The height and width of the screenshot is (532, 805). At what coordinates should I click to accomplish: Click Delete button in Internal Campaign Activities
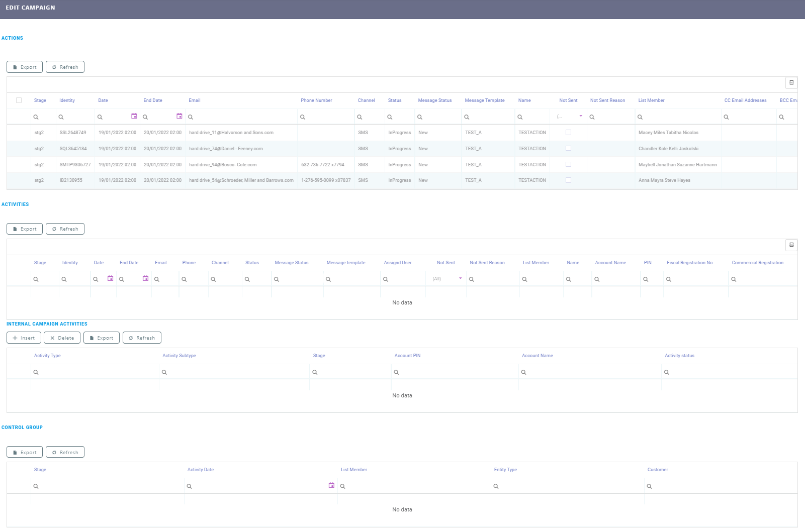(62, 338)
